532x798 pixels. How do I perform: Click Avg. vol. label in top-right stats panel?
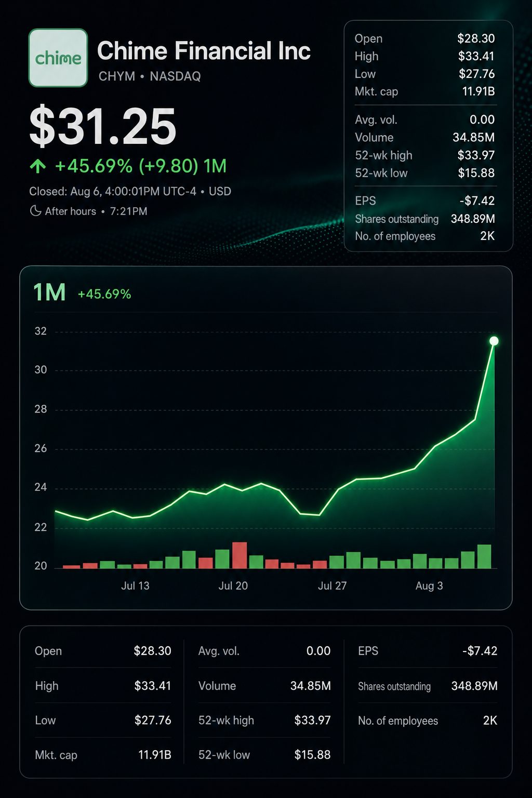point(376,120)
